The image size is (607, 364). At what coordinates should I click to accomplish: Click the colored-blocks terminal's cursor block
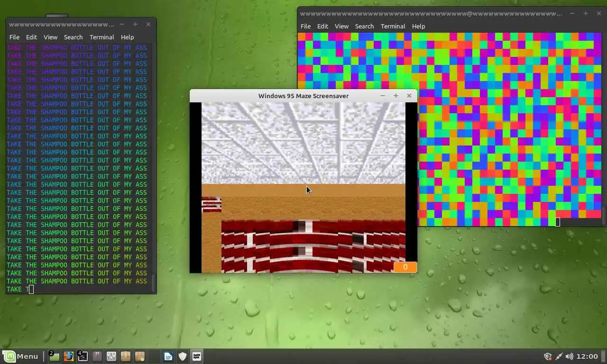click(x=558, y=222)
